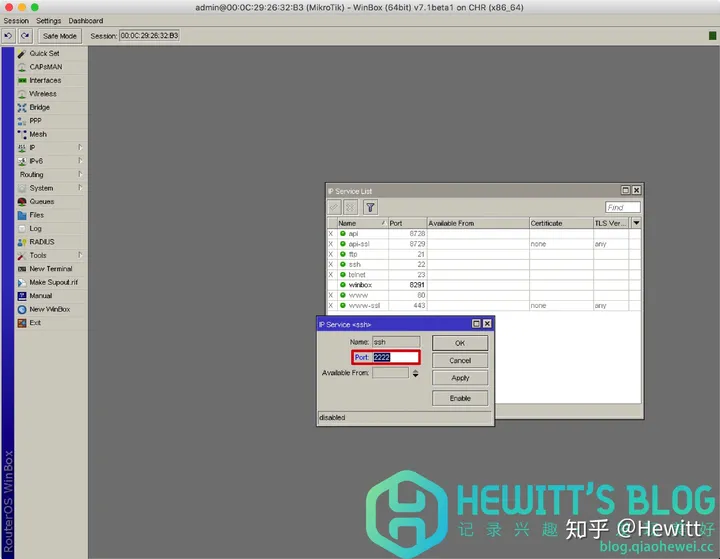Open the filter funnel in IP Service List
This screenshot has width=720, height=559.
(x=370, y=208)
